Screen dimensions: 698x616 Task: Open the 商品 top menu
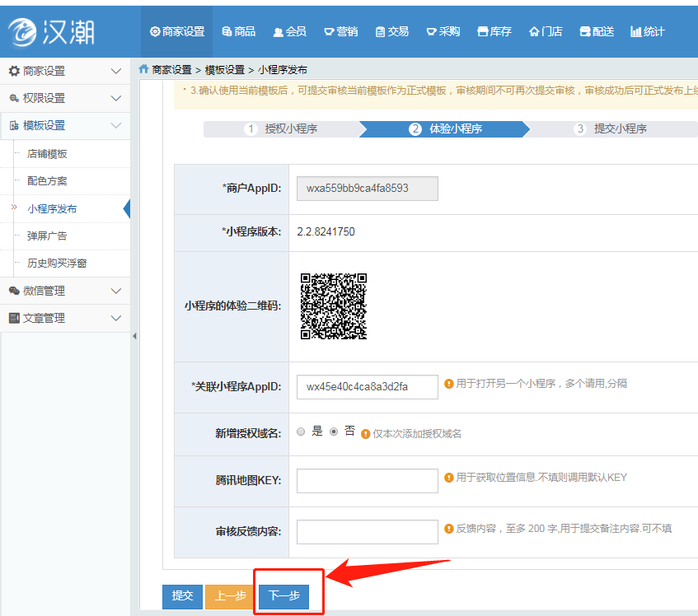239,31
